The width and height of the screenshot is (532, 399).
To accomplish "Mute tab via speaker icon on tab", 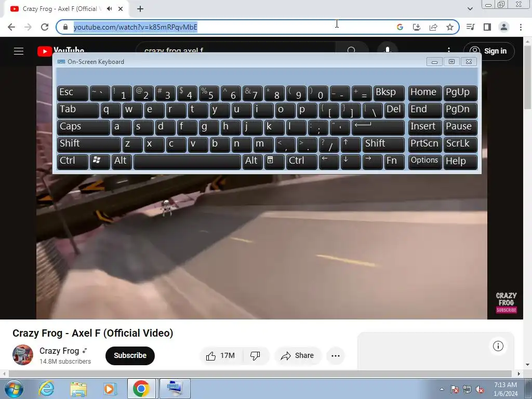I will tap(109, 9).
